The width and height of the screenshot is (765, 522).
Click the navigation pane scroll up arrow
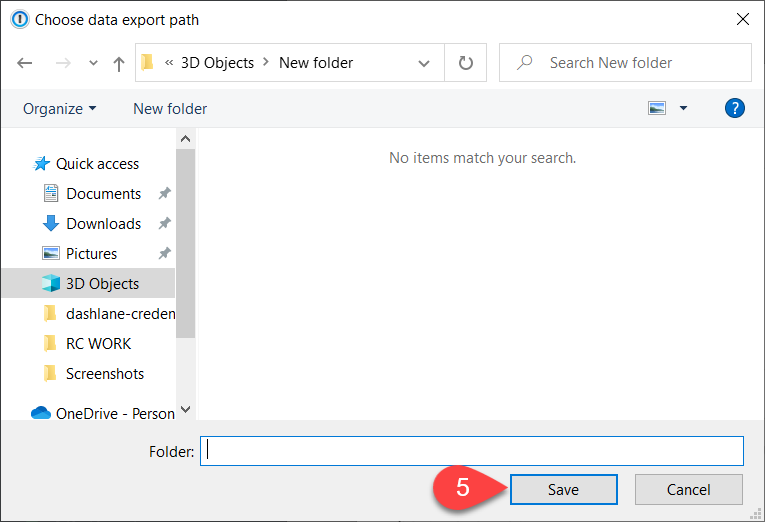click(x=185, y=139)
